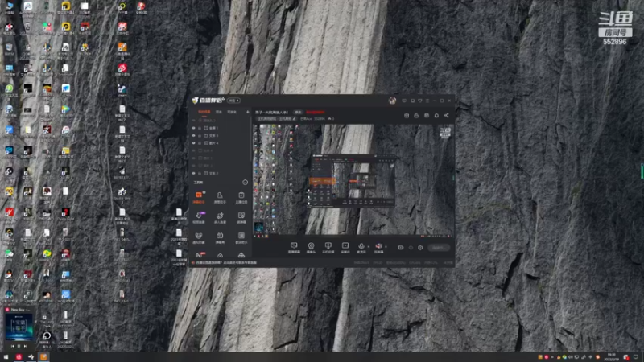Toggle visibility of the 文本 2 source
644x362 pixels.
[x=193, y=173]
